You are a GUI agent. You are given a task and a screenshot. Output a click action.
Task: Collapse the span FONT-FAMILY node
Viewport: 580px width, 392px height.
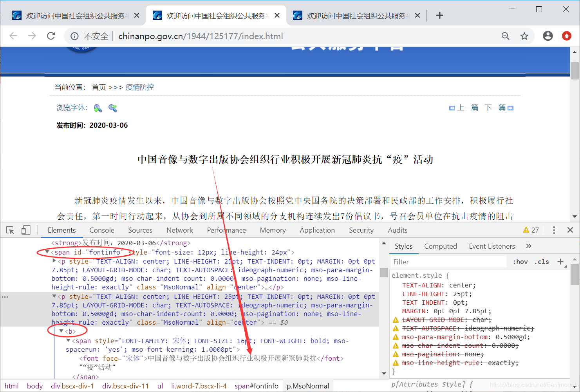coord(69,341)
